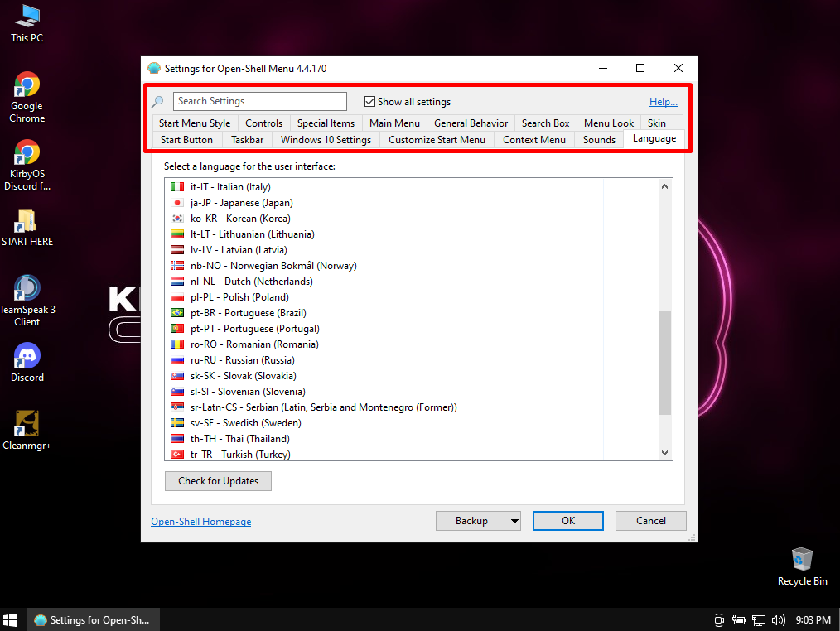Screen dimensions: 840x631
Task: Open the Search Box tab
Action: tap(545, 123)
